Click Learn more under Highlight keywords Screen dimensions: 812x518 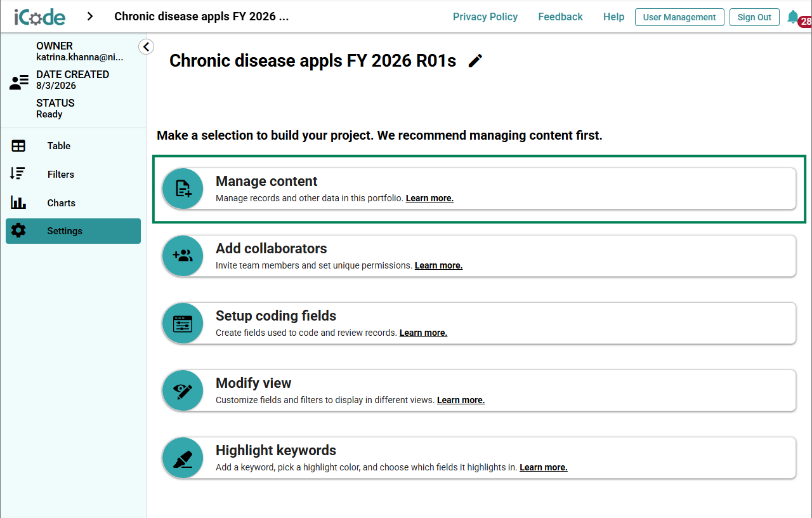pyautogui.click(x=543, y=467)
